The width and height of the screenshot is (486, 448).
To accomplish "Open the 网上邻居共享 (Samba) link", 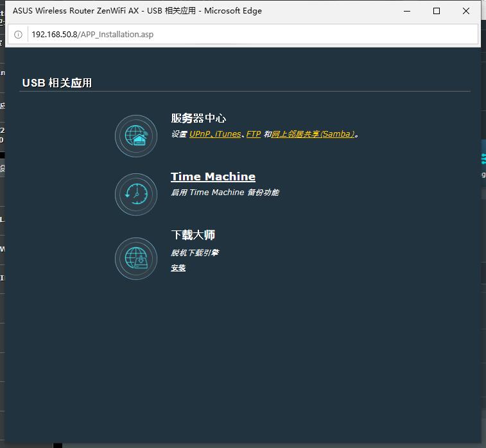I will (313, 134).
